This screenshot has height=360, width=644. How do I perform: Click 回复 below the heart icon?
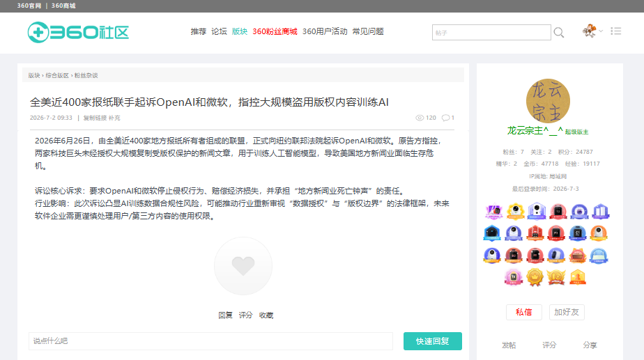tap(225, 315)
